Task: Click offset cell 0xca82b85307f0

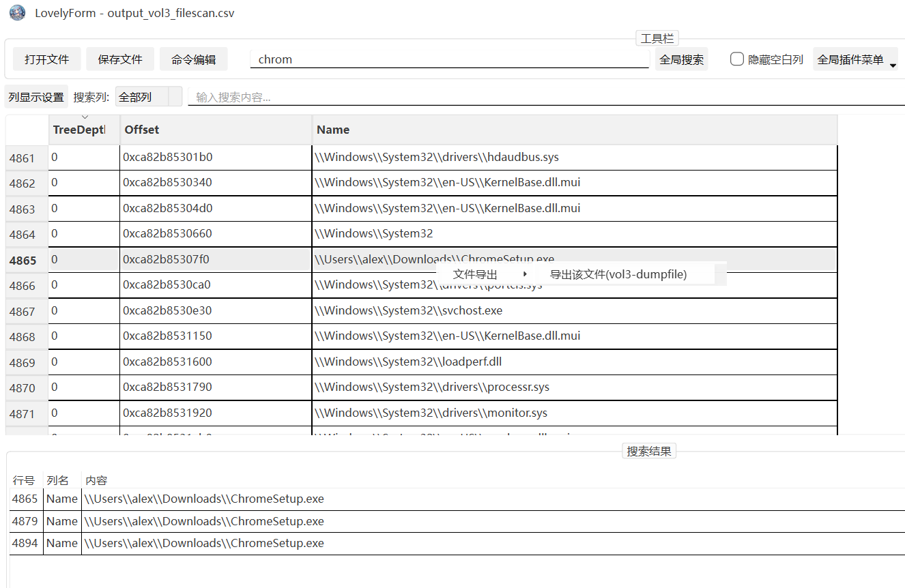Action: (x=216, y=259)
